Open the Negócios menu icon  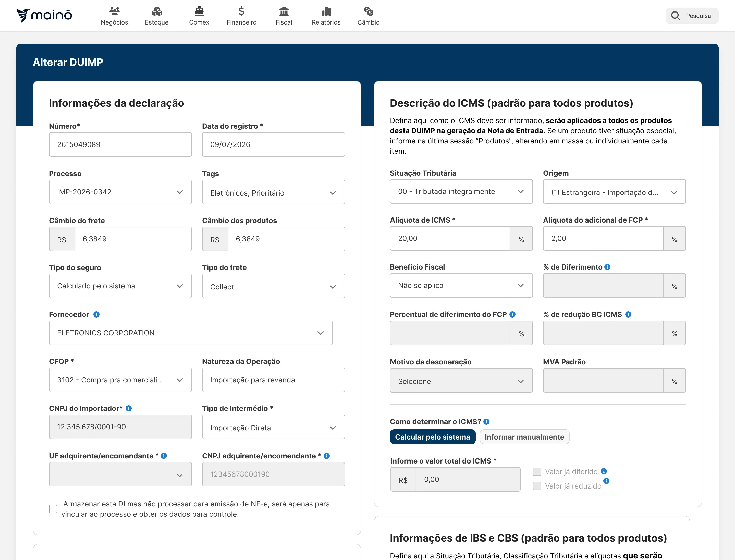pyautogui.click(x=114, y=11)
